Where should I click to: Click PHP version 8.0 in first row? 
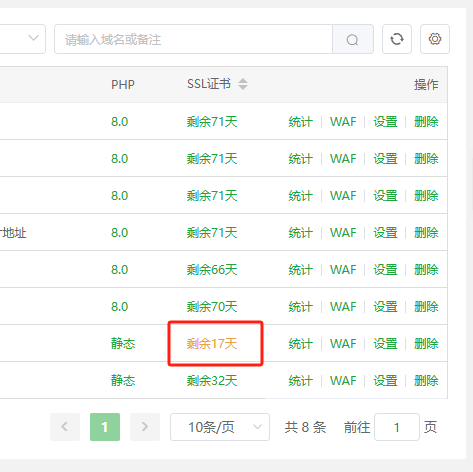(120, 122)
